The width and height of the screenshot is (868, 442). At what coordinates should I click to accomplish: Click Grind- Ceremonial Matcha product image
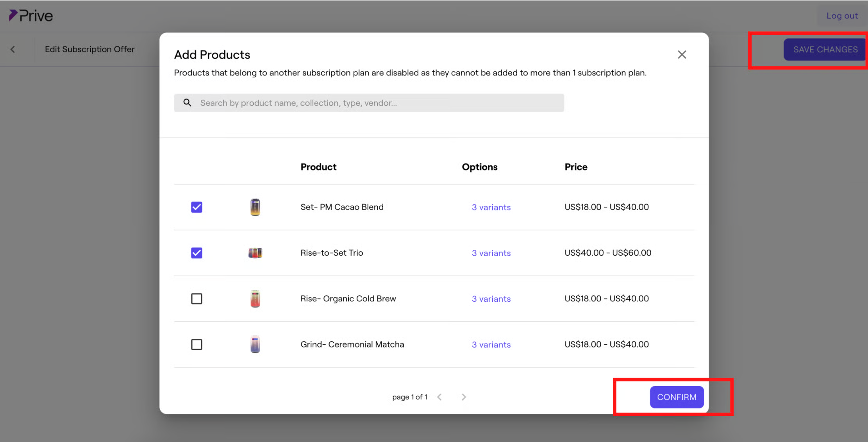tap(255, 344)
